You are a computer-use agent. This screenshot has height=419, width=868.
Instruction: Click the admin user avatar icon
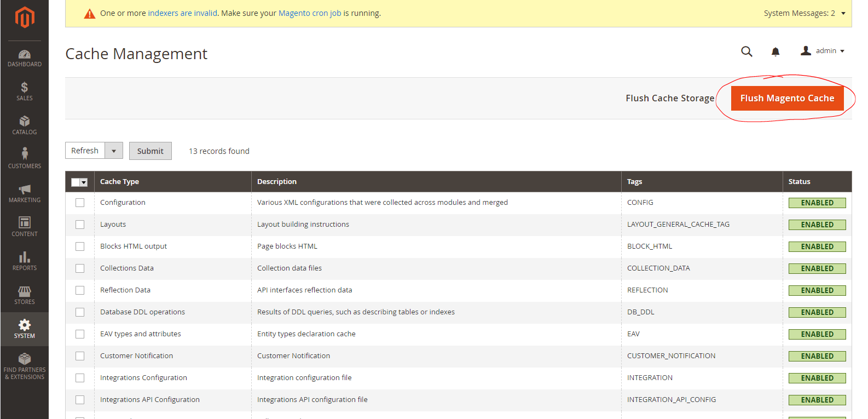[806, 50]
